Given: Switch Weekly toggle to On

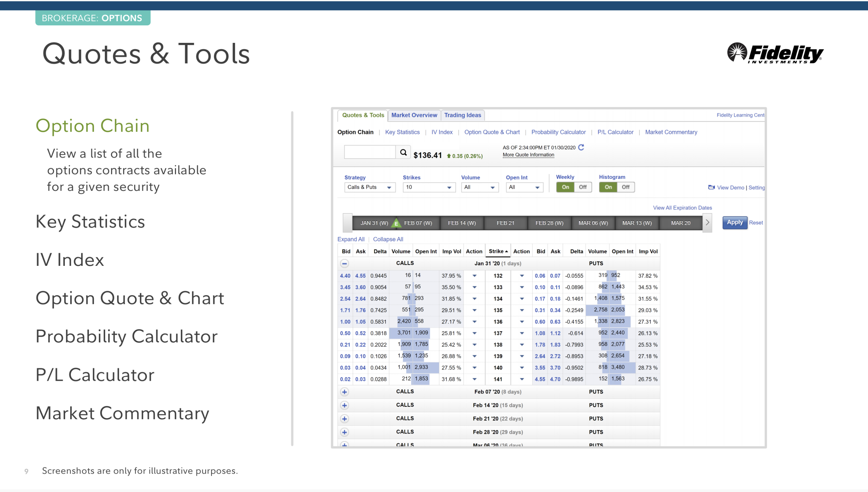Looking at the screenshot, I should point(565,187).
